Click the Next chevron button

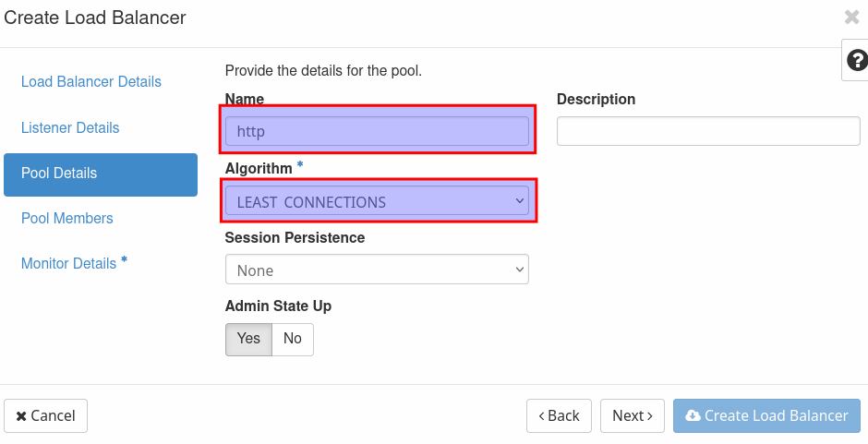[x=633, y=416]
